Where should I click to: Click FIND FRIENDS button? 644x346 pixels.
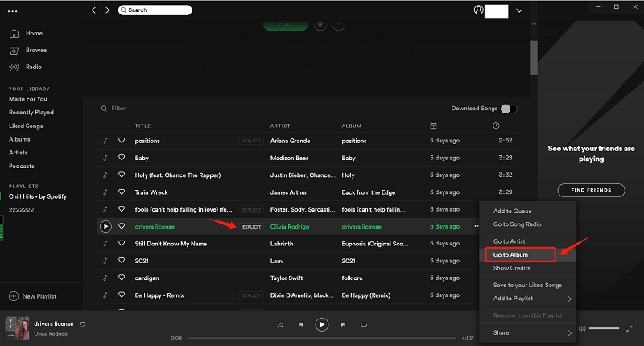pos(591,190)
